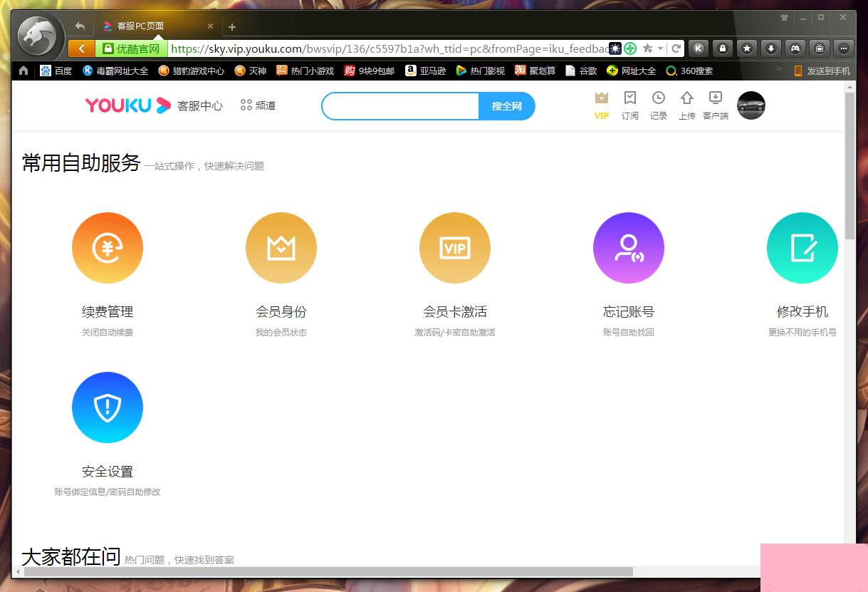Open the 亚马逊 bookmark
868x592 pixels.
tap(426, 71)
